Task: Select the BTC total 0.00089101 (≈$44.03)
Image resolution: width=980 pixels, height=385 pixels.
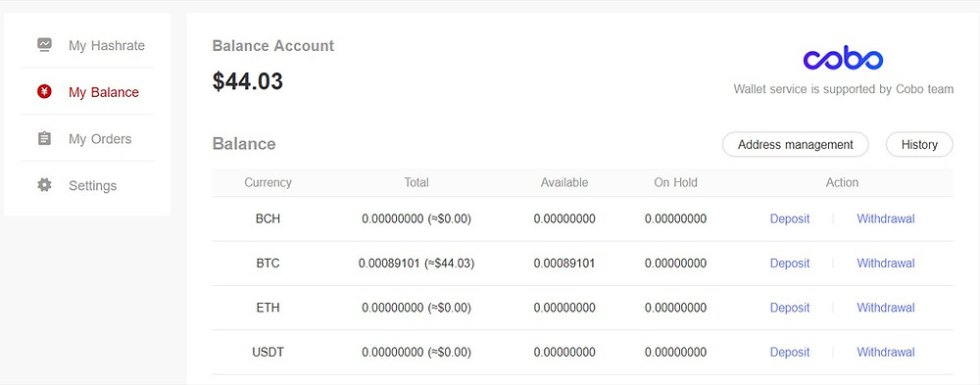Action: tap(416, 264)
